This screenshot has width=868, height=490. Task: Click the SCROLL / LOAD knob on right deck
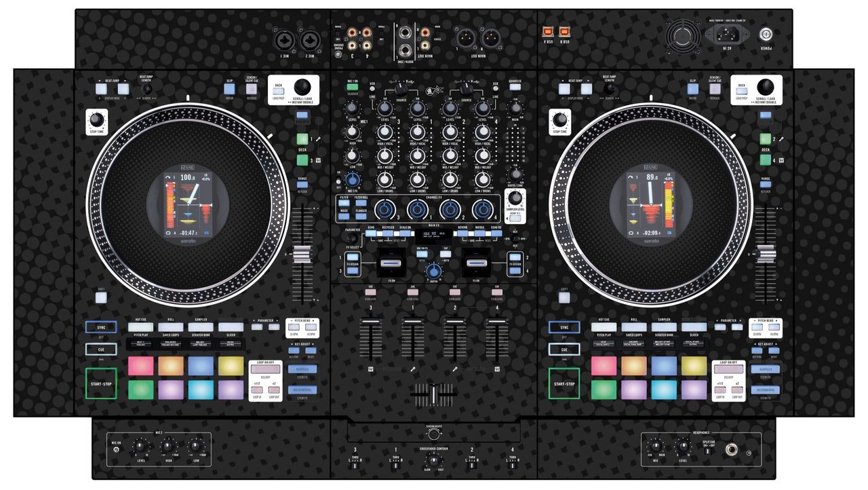766,86
